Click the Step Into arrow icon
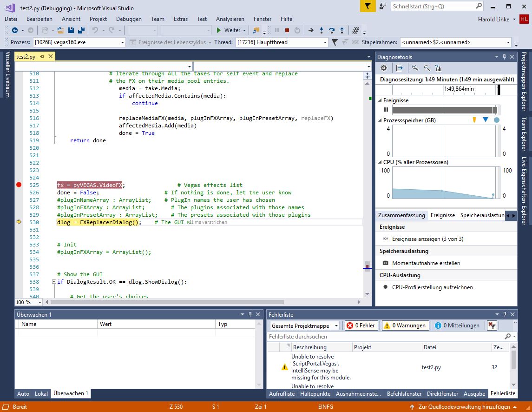 point(321,30)
